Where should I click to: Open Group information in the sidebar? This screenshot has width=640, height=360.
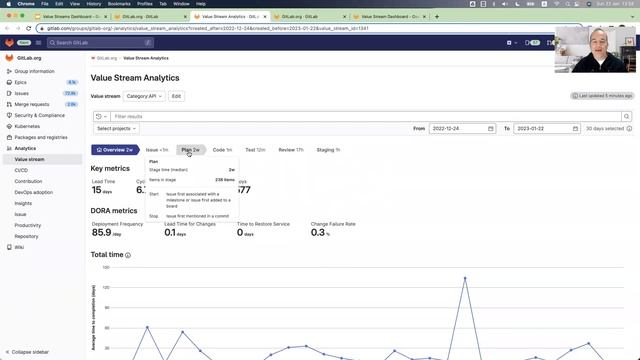click(x=34, y=71)
